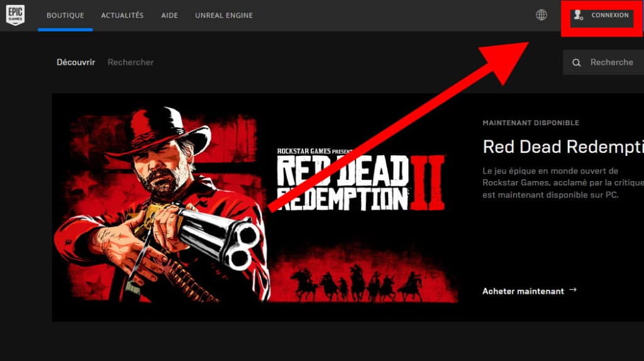This screenshot has height=361, width=644.
Task: Open the Unreal Engine menu item
Action: (224, 15)
